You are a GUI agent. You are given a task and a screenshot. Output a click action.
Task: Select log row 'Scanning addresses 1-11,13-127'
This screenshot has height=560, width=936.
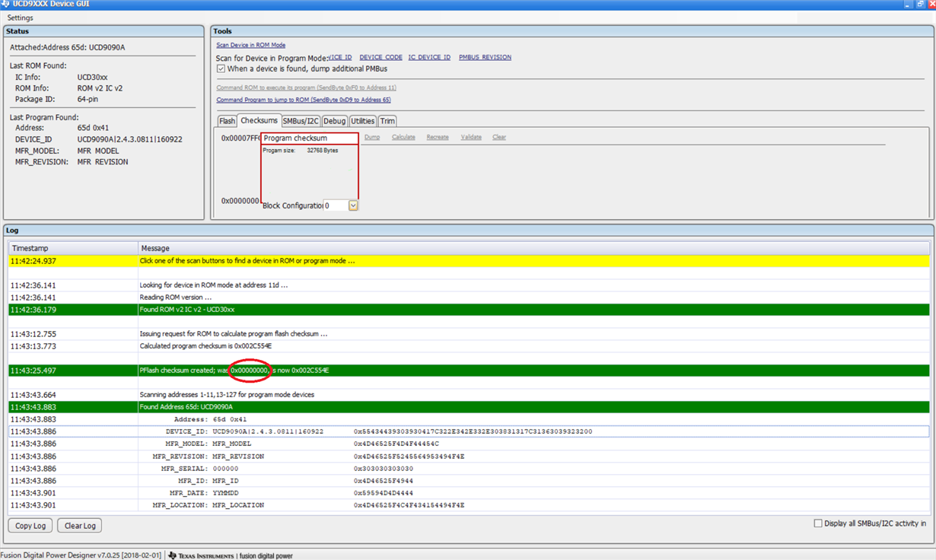click(469, 395)
